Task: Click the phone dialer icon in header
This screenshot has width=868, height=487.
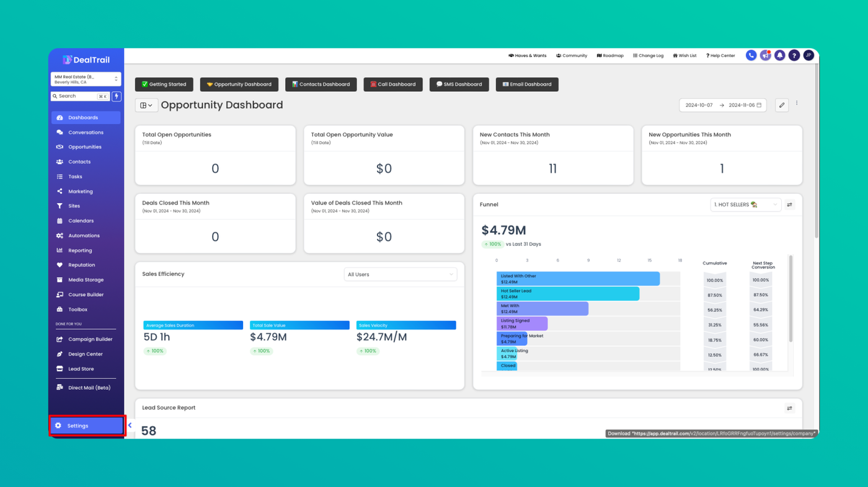Action: (751, 56)
